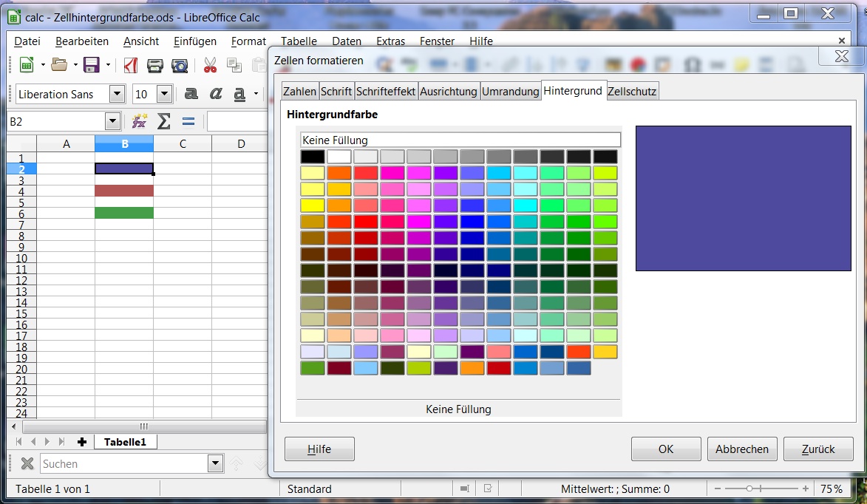
Task: Open the Function Wizard
Action: point(138,120)
